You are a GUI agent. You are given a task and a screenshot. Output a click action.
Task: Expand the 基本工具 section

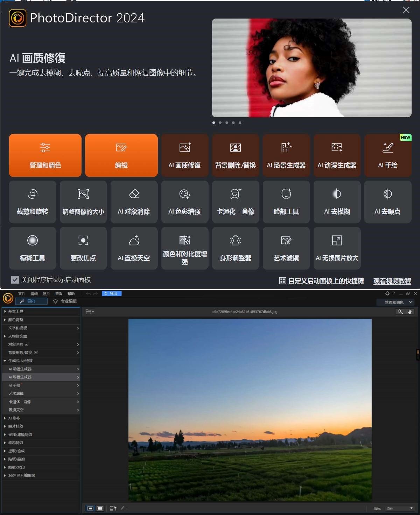coord(41,311)
